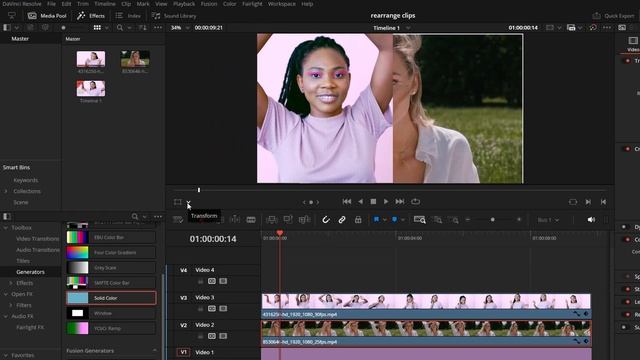Select Video Transitions in Toolbox
The width and height of the screenshot is (640, 360).
tap(38, 239)
